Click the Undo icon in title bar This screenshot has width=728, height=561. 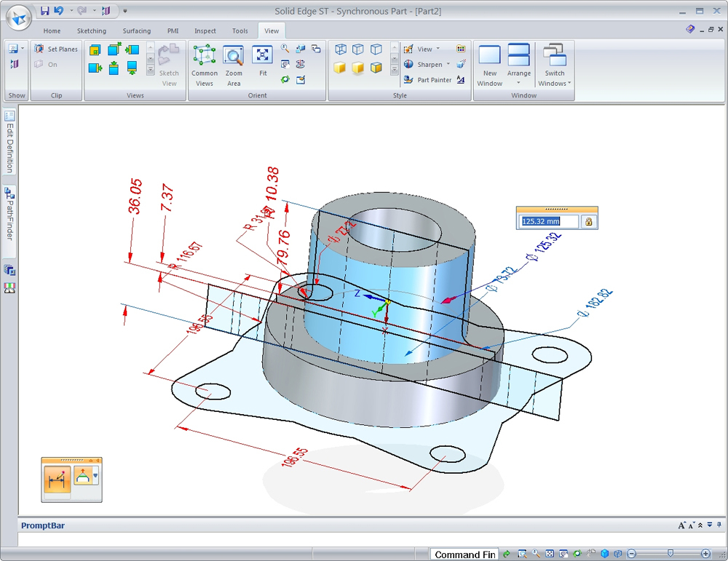(x=59, y=10)
